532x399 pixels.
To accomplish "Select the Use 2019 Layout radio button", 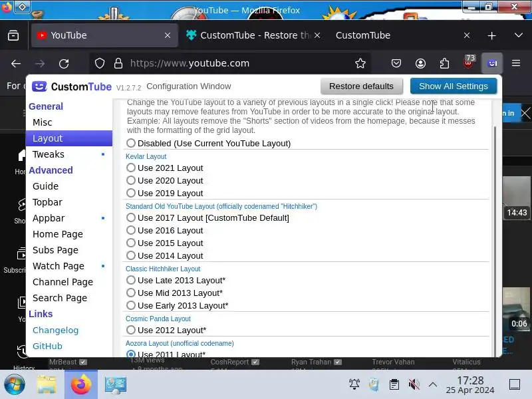I will [130, 193].
